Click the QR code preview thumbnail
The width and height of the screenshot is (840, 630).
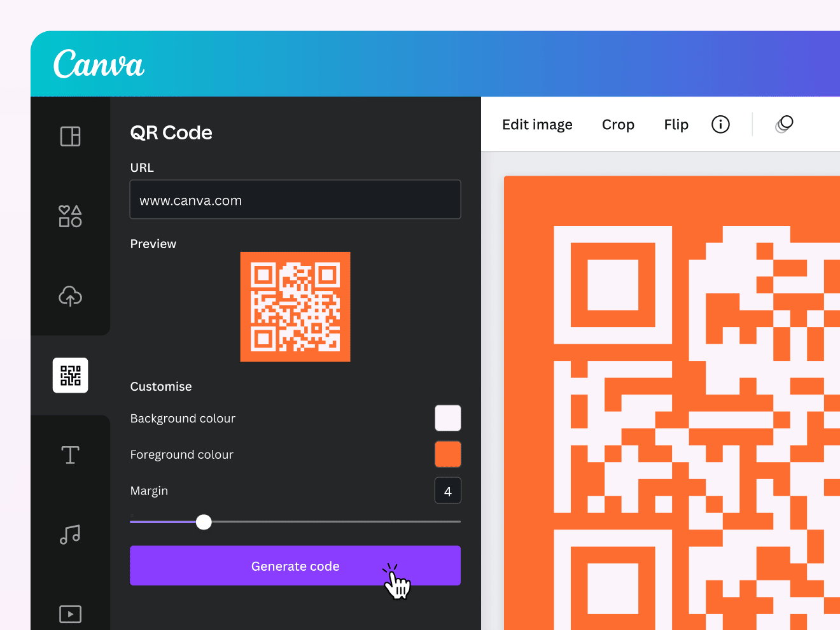point(295,307)
